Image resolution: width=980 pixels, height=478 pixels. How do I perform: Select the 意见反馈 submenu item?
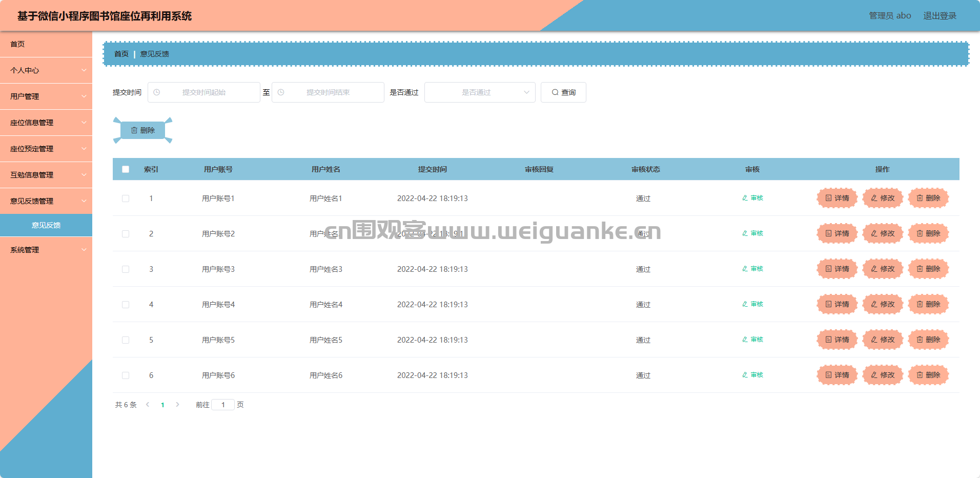[46, 225]
